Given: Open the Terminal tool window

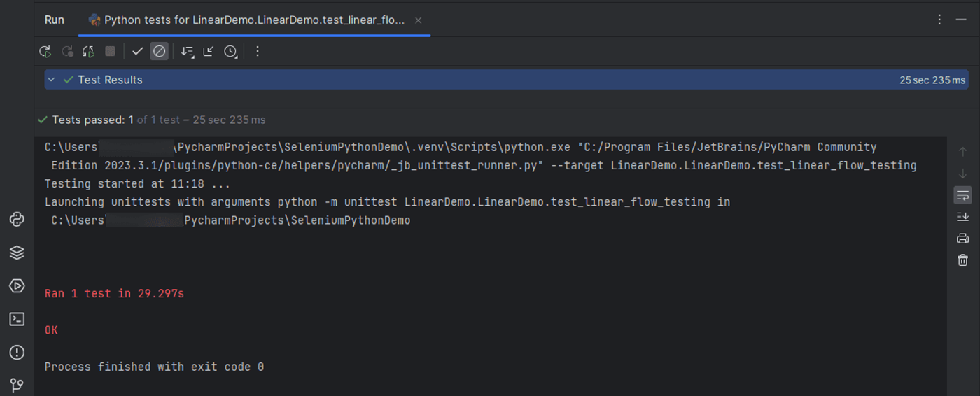Looking at the screenshot, I should pos(17,319).
